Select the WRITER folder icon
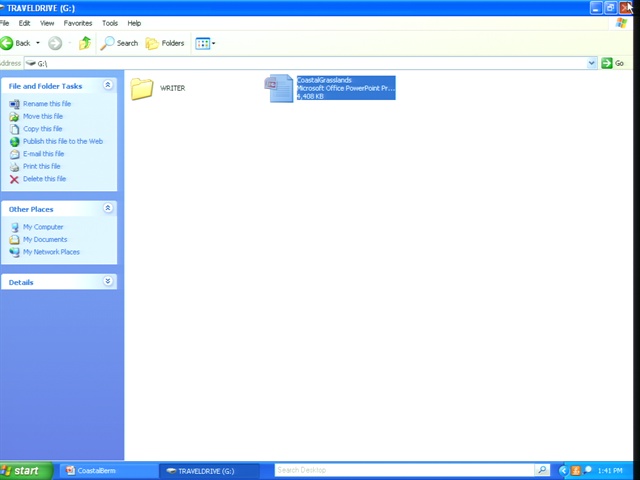 (142, 89)
